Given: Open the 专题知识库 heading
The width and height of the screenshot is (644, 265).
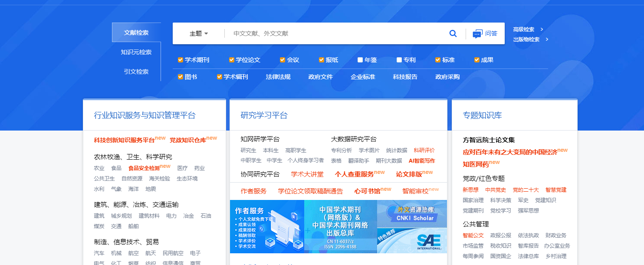Looking at the screenshot, I should click(x=482, y=115).
